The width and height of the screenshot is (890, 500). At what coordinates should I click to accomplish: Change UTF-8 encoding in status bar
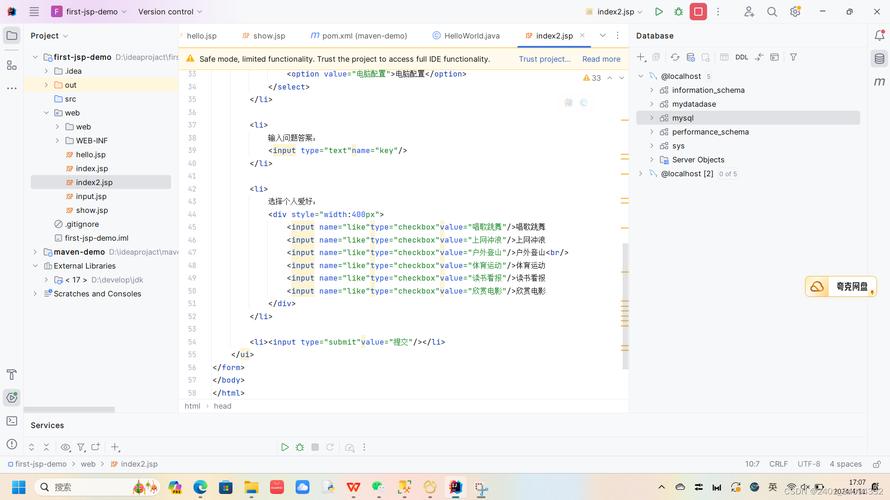[808, 464]
